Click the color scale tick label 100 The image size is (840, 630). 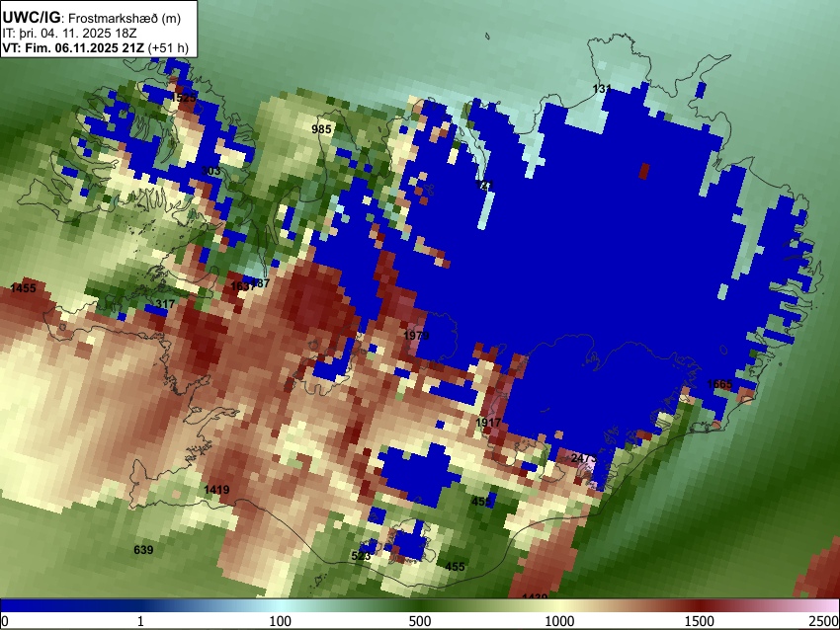coord(280,621)
